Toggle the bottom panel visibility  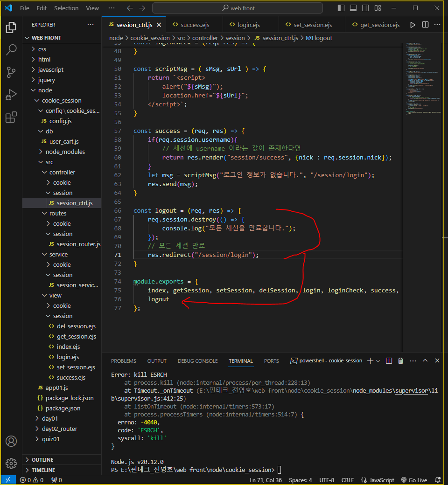pyautogui.click(x=353, y=8)
